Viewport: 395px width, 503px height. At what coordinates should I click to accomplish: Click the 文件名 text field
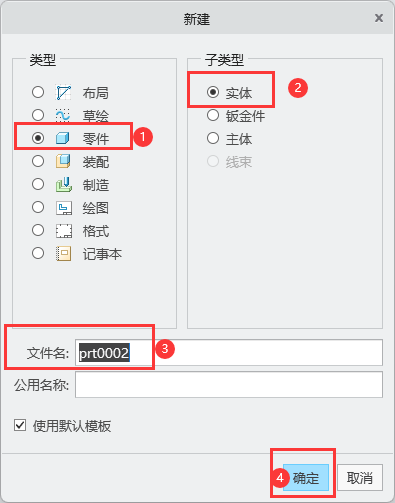point(229,352)
